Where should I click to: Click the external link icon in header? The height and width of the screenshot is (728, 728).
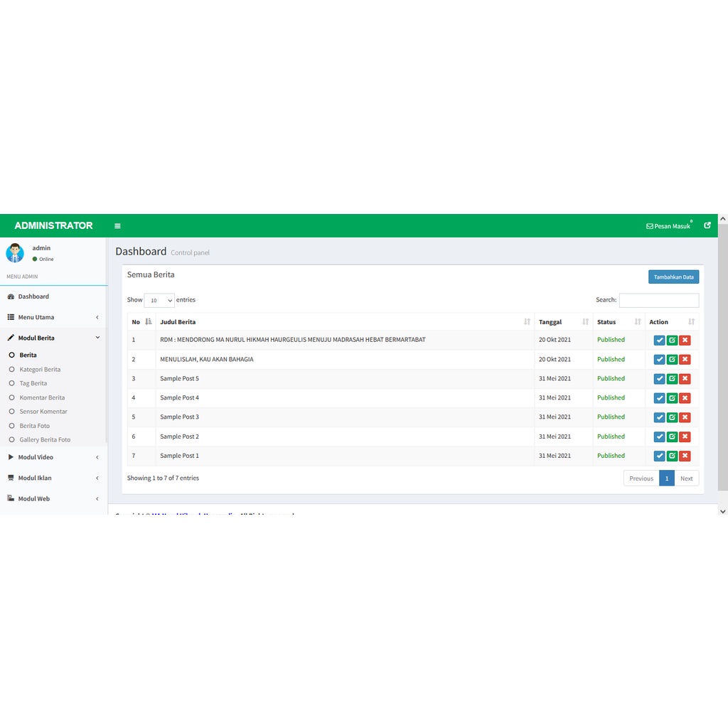tap(707, 225)
